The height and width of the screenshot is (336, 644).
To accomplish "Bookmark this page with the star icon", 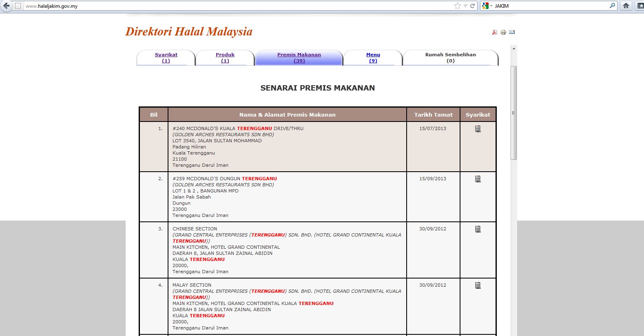I will [x=458, y=6].
